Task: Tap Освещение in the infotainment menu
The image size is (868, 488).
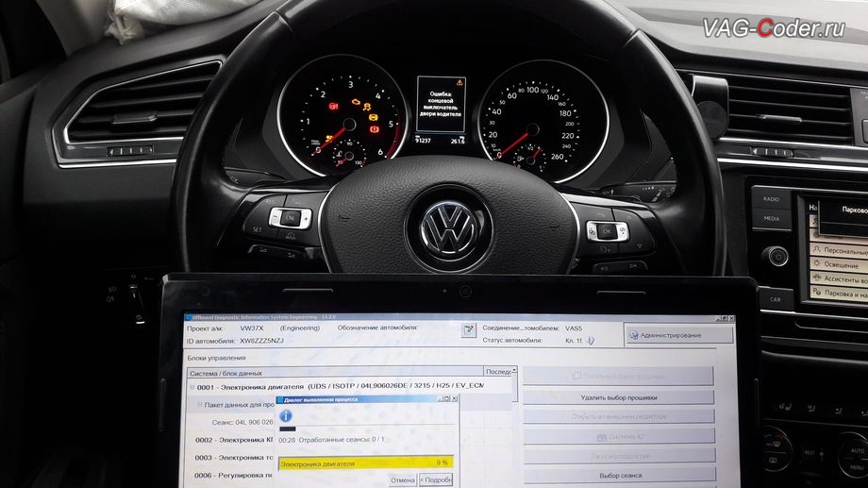Action: coord(837,265)
